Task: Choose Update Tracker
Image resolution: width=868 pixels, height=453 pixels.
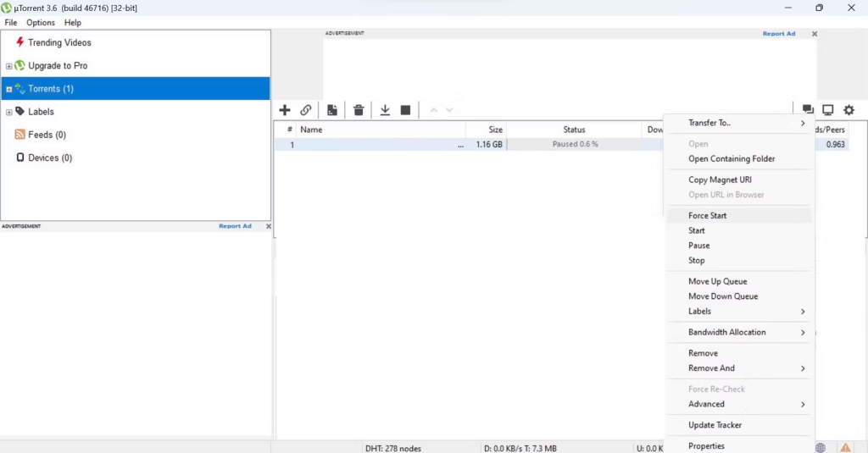Action: tap(739, 425)
